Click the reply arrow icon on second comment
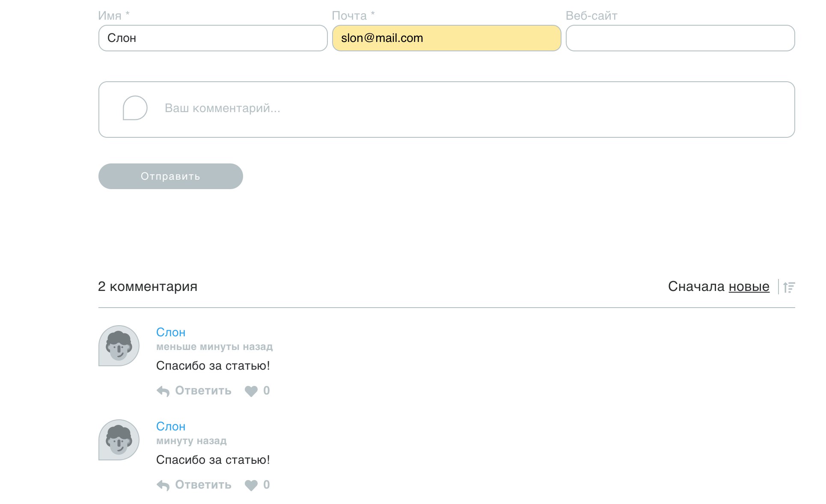This screenshot has height=504, width=826. pos(163,485)
